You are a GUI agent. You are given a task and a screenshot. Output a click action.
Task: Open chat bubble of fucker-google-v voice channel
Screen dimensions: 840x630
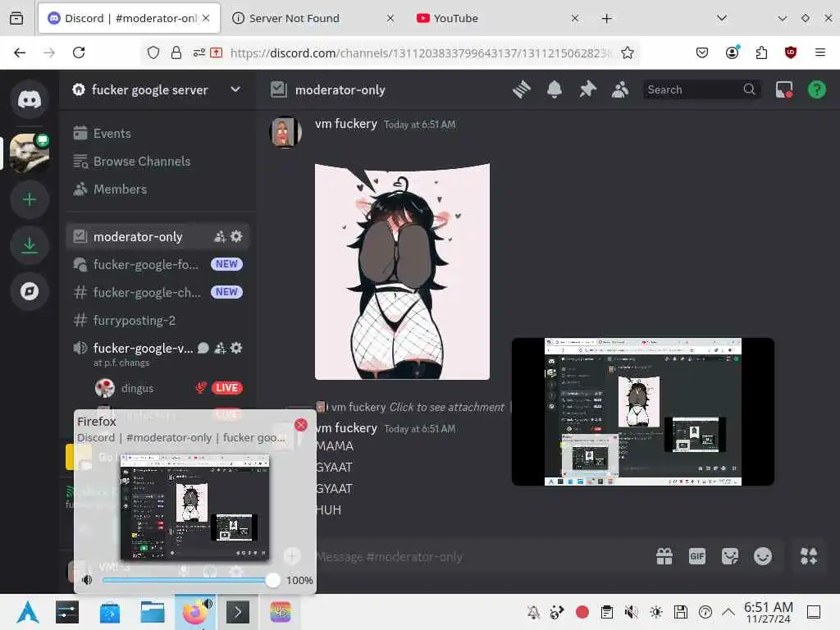[203, 348]
